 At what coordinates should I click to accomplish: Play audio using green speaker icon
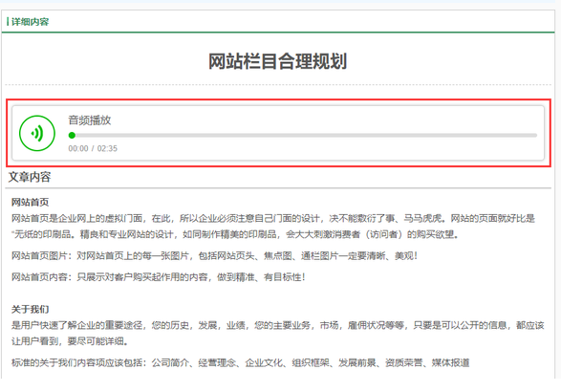point(37,133)
